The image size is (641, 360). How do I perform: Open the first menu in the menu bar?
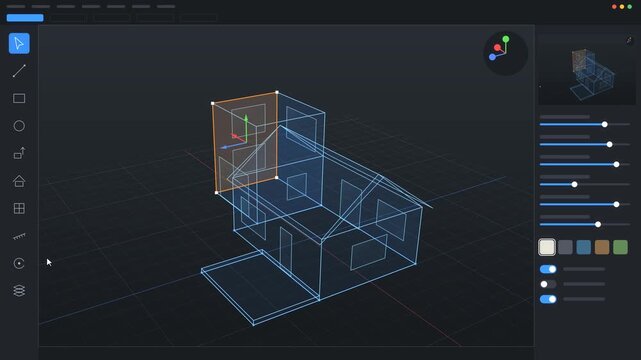point(16,7)
